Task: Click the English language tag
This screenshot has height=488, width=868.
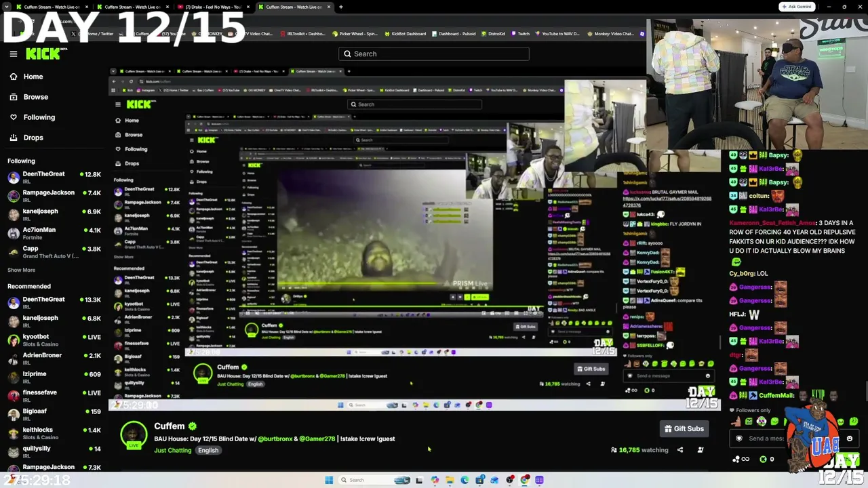Action: point(208,450)
